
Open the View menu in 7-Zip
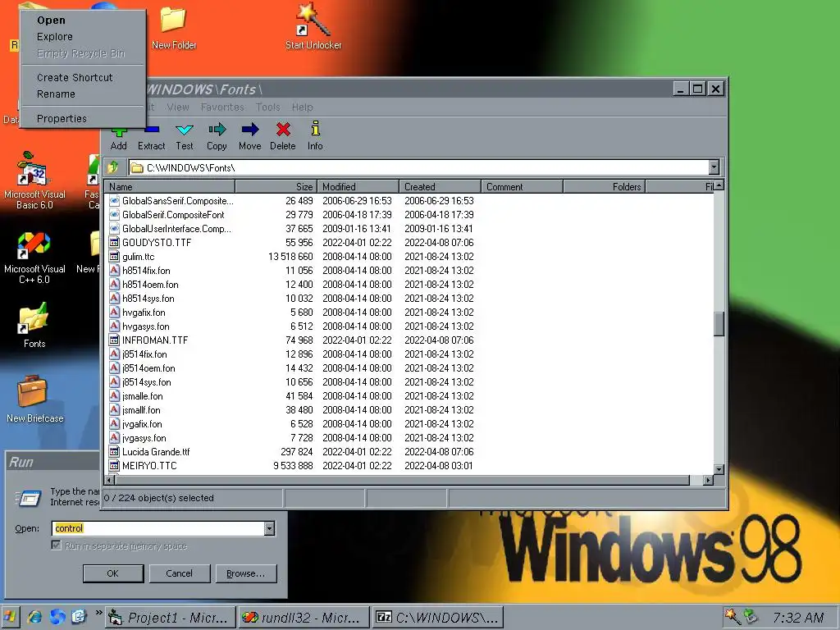pos(178,107)
